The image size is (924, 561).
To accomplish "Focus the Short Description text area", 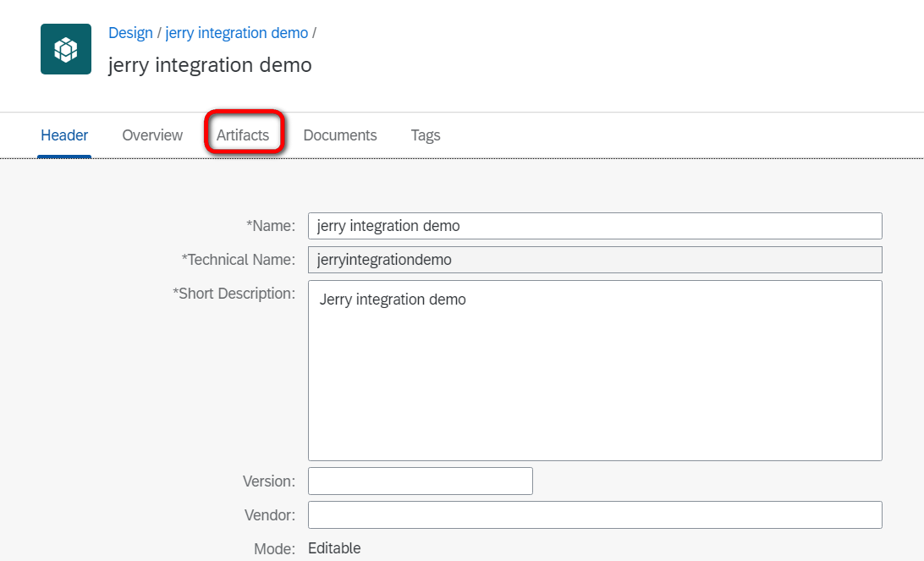I will 594,371.
